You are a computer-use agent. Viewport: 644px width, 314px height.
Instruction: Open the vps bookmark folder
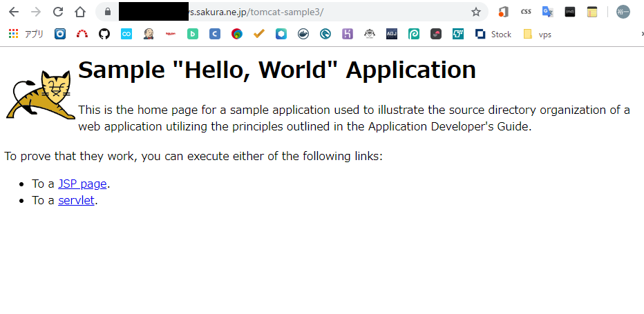coord(538,34)
